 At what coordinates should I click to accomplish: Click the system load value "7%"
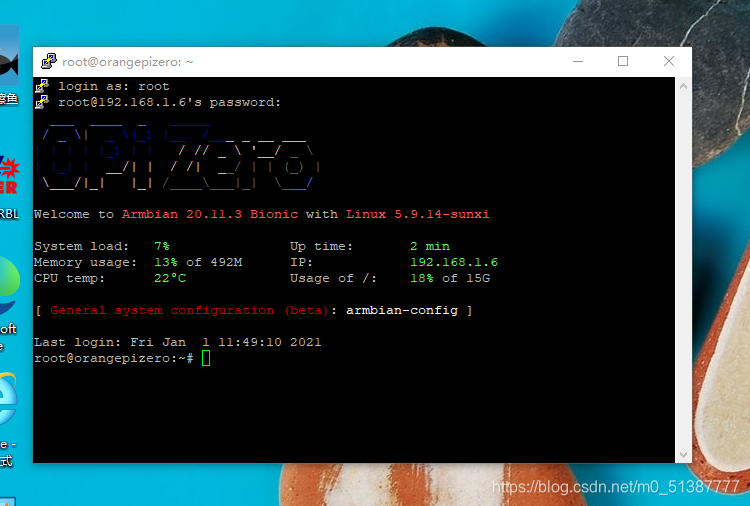coord(162,246)
